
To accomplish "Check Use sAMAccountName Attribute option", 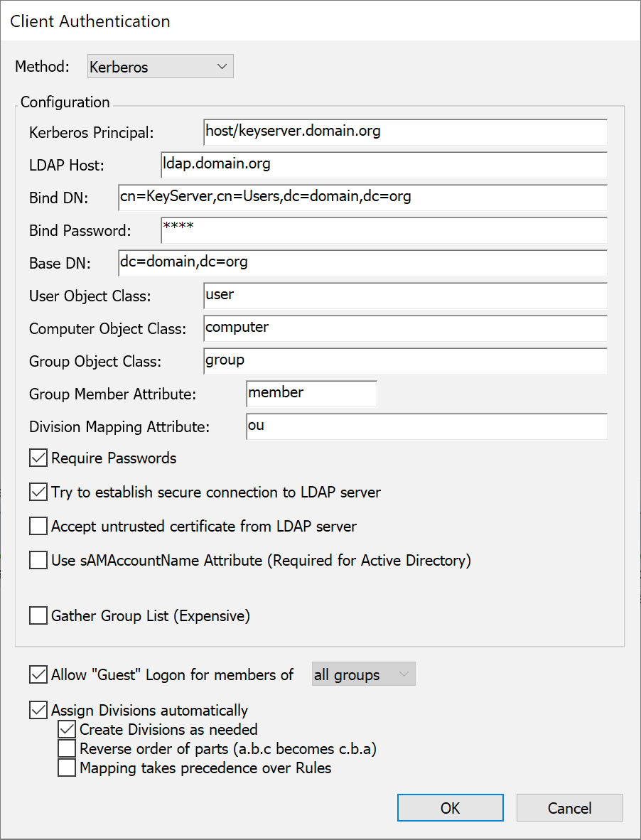I will click(38, 561).
